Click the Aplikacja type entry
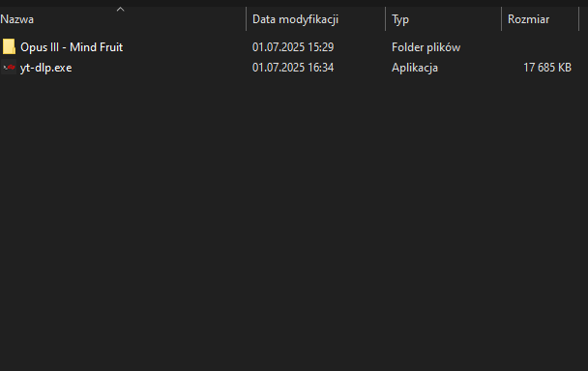The image size is (588, 371). pyautogui.click(x=415, y=68)
